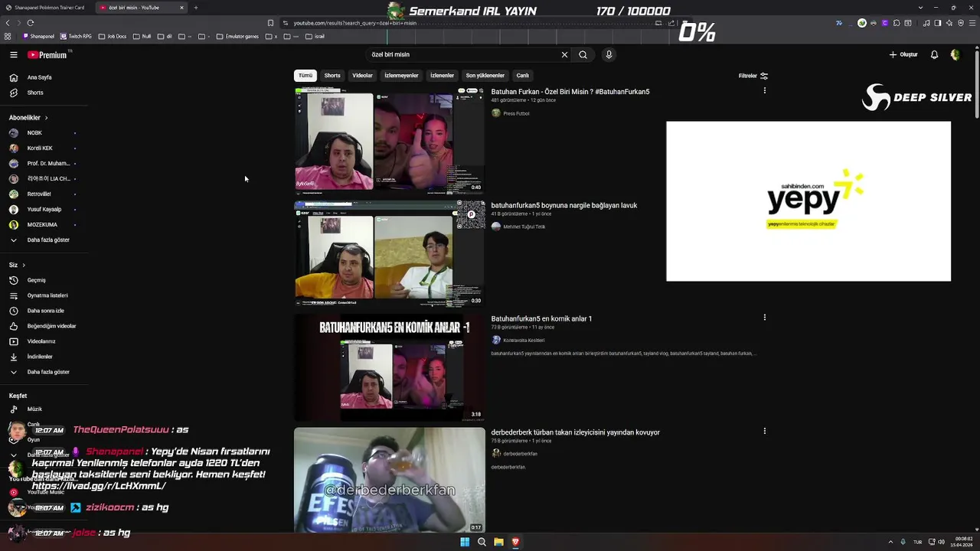Viewport: 980px width, 551px height.
Task: Open options menu for Batuhan Furkan - Özel Biri Misin video
Action: click(x=764, y=90)
